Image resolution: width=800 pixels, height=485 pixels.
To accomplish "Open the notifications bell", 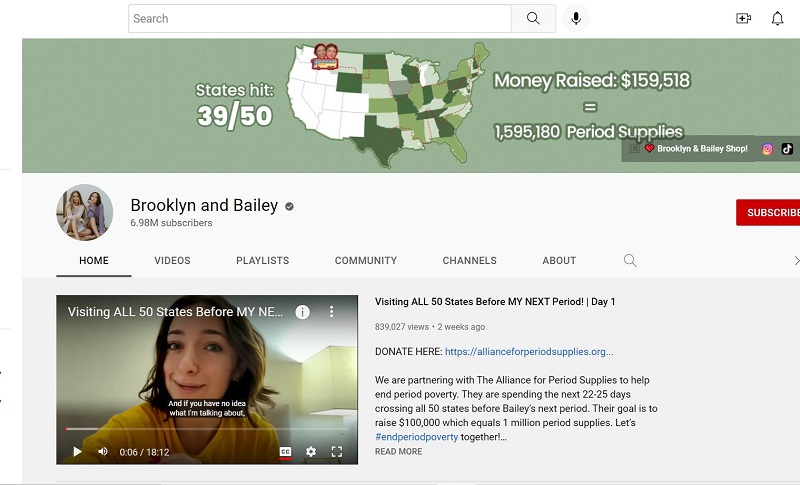I will pyautogui.click(x=777, y=19).
